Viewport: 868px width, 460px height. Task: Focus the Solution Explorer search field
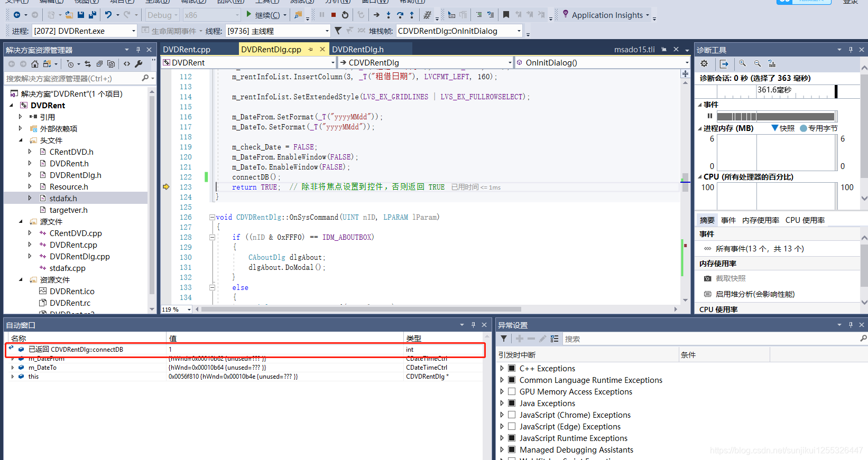point(72,78)
